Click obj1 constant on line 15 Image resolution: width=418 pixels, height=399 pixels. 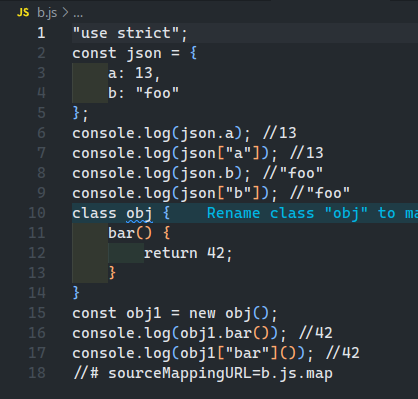pos(144,313)
